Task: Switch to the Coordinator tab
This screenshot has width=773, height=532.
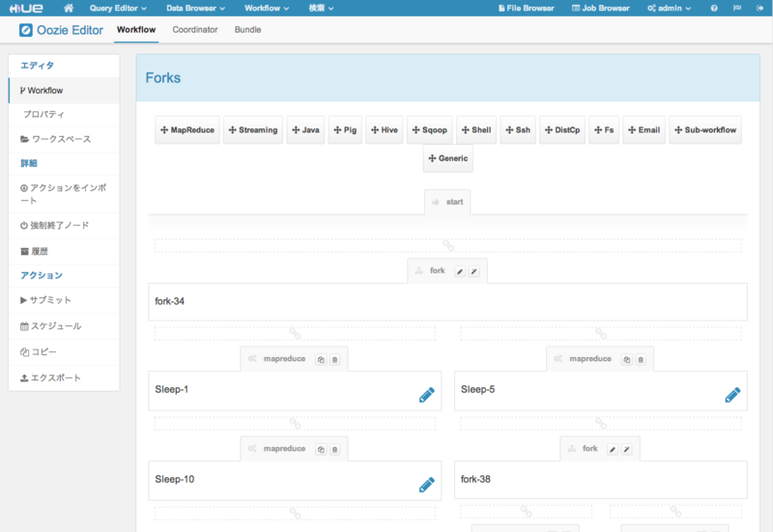Action: (195, 30)
